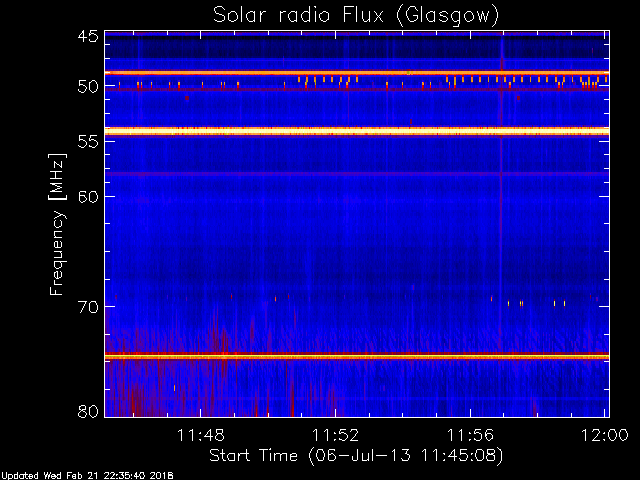
Task: Click the orange emission band just above 50 MHz
Action: 357,73
